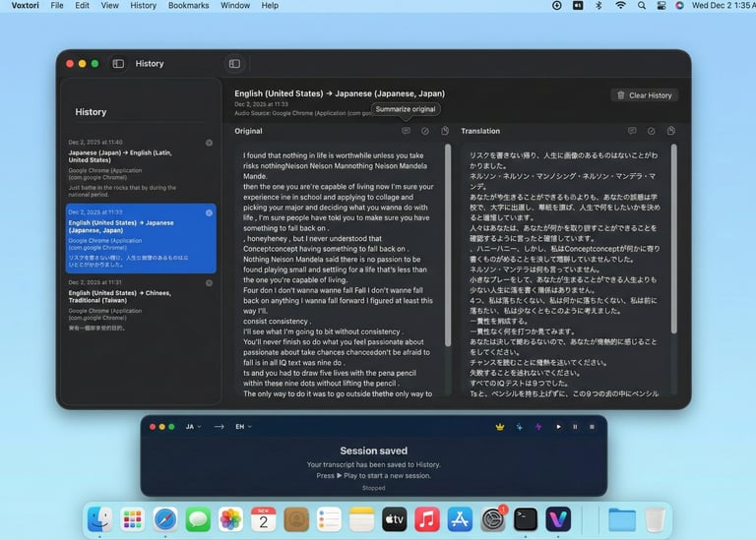Open the History menu in menu bar

(x=143, y=5)
